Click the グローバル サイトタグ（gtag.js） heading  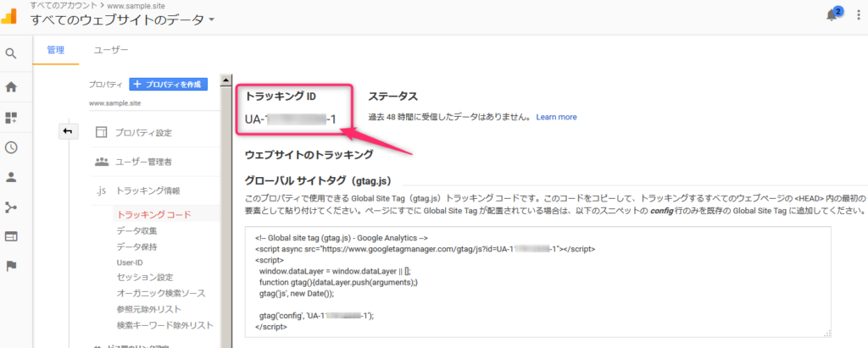pos(319,181)
